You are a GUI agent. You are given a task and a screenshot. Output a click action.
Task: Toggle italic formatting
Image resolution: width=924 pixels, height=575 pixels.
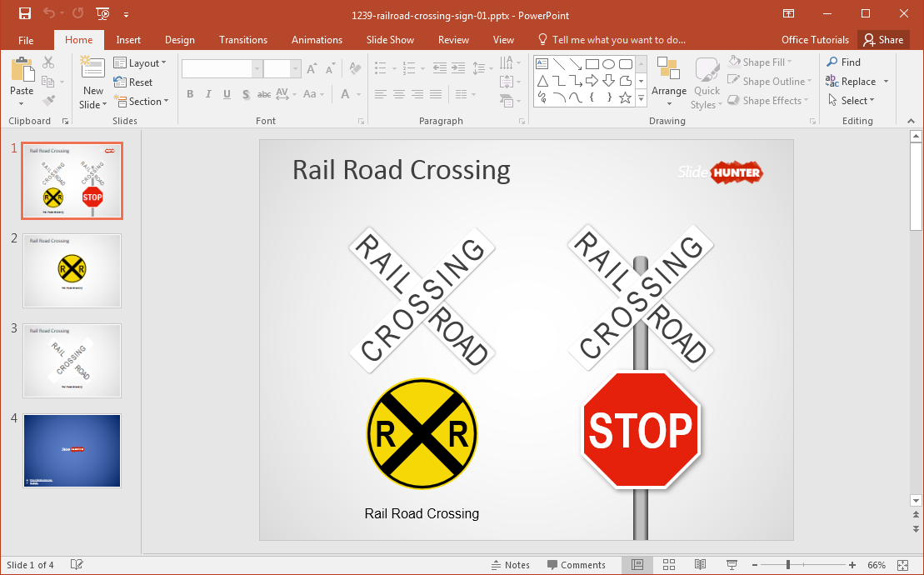[207, 94]
